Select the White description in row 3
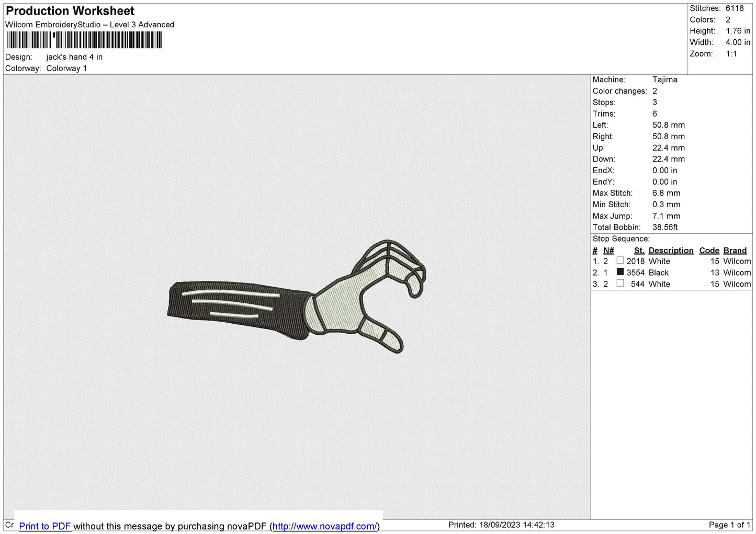 (x=659, y=284)
